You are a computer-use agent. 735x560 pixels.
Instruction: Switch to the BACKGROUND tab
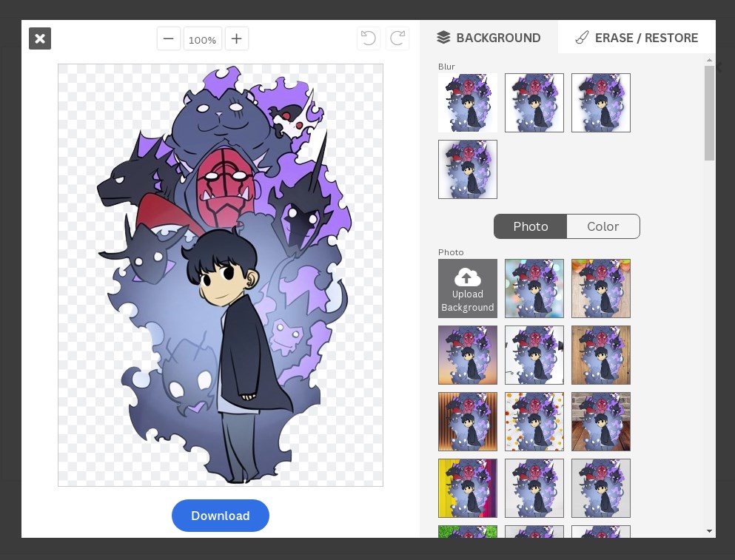[x=489, y=38]
